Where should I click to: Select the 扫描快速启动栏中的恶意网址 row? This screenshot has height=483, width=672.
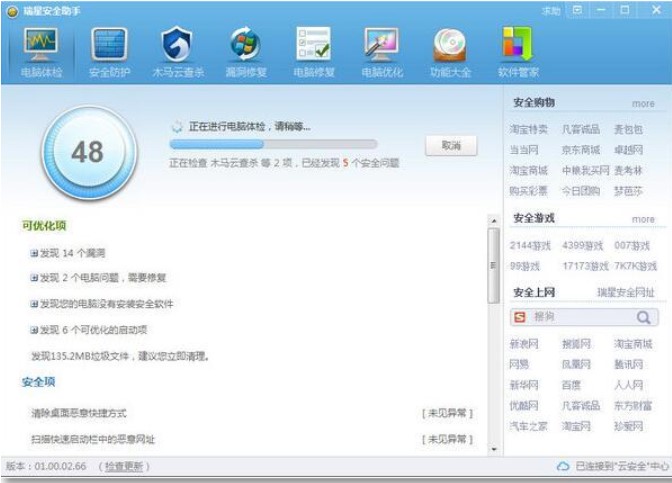point(252,439)
